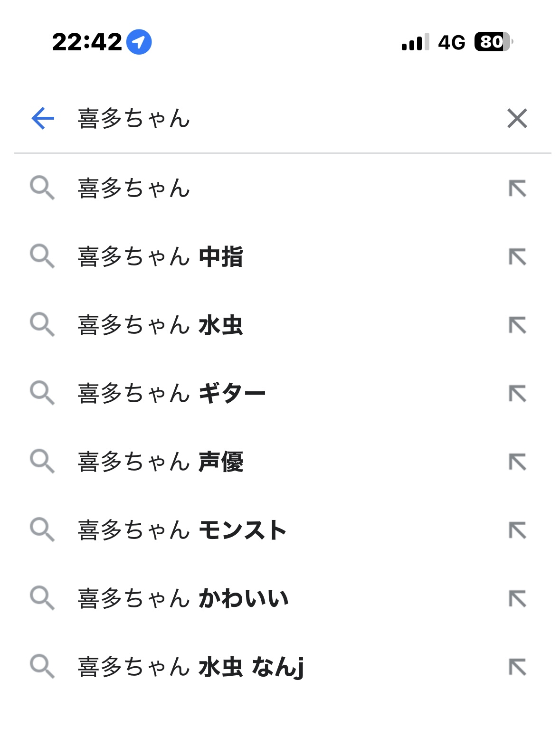Screen dimensions: 560x737
Task: Tap the fill arrow beside 喜多ちゃん 水虫
Action: point(517,325)
